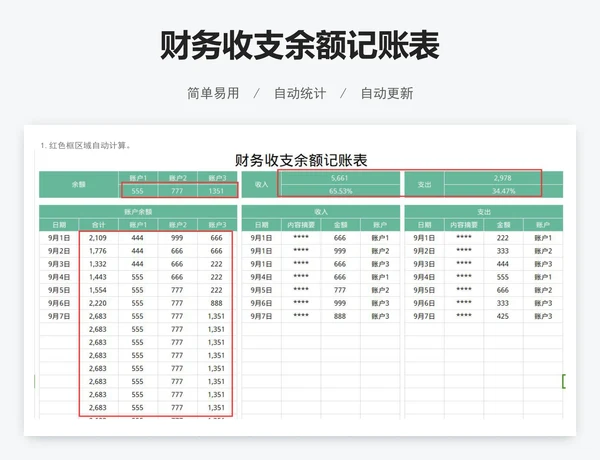Select the expense total cell 2,978

pos(503,178)
